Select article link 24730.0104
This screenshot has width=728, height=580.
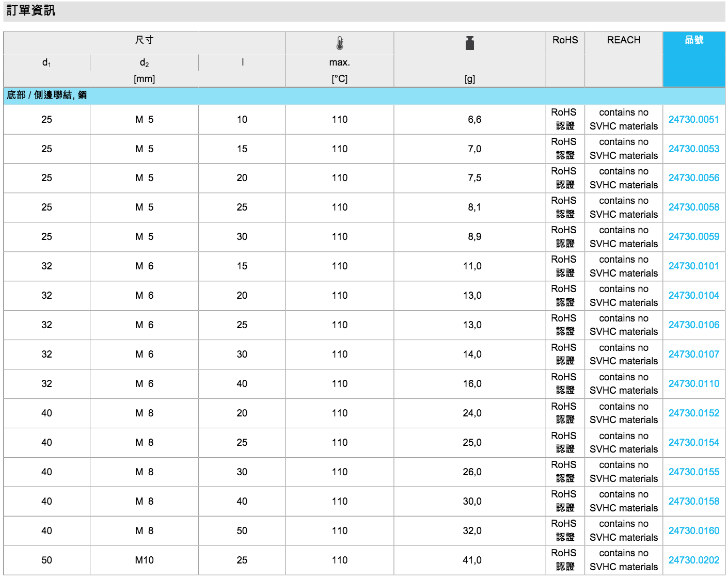(693, 295)
